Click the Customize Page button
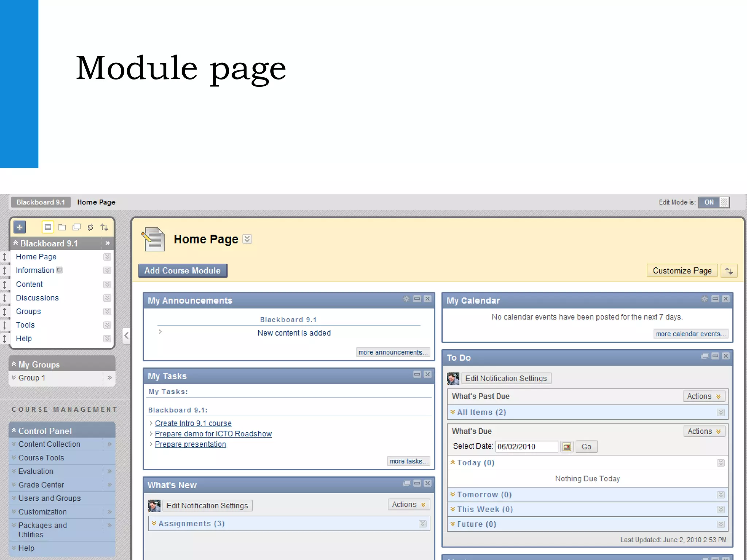 (x=682, y=271)
